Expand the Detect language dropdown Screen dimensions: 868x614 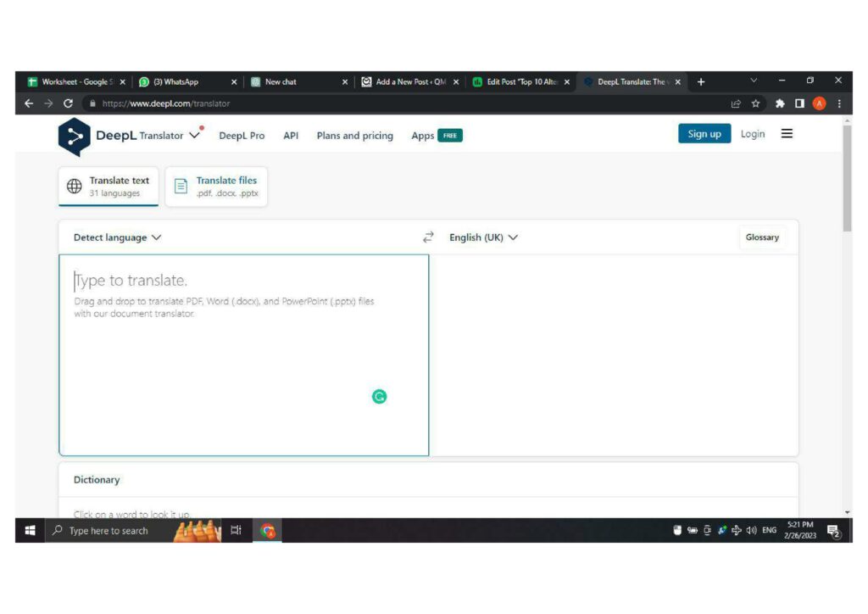[x=117, y=237]
